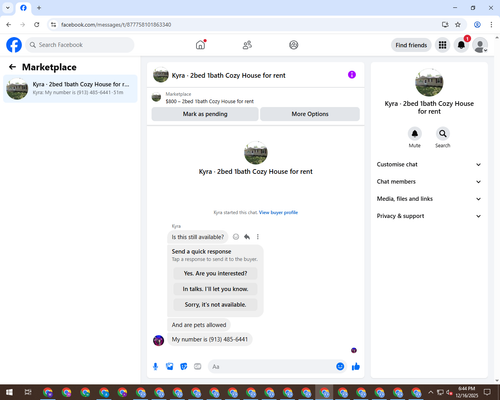Attach a photo with the image icon

170,367
